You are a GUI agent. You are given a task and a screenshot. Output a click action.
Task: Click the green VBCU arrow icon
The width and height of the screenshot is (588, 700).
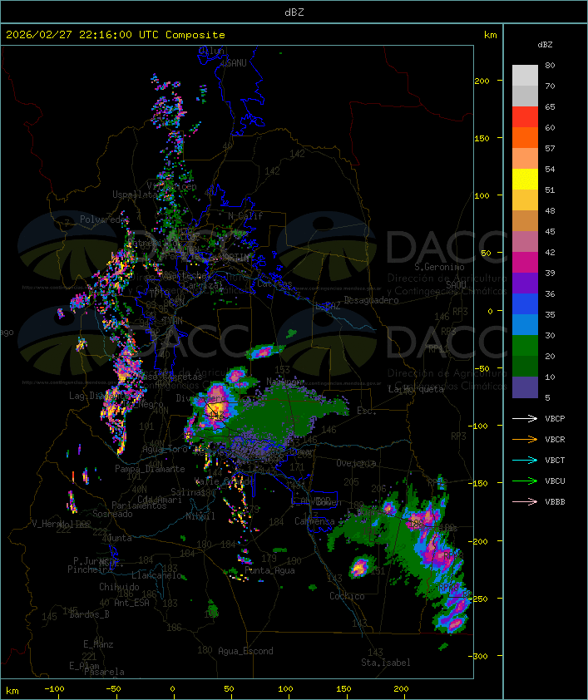coord(525,481)
